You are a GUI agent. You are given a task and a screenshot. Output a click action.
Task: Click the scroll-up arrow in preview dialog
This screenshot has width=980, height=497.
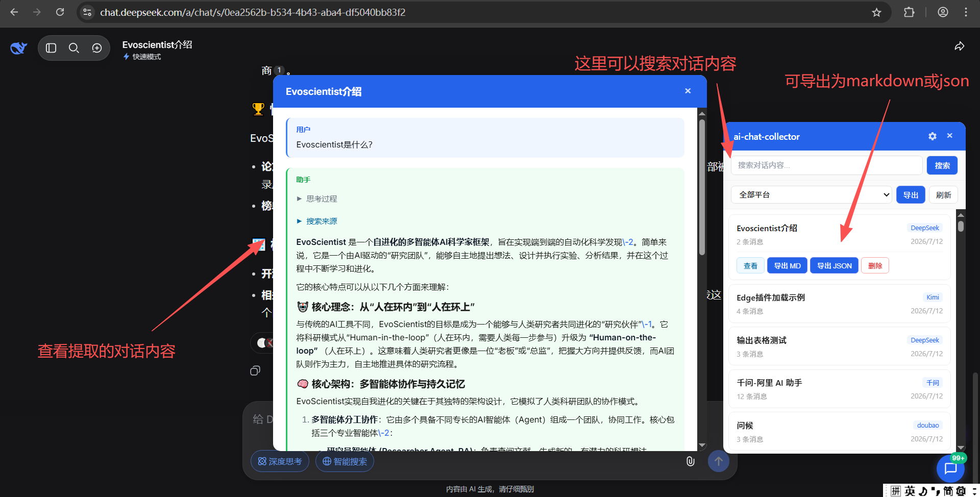point(702,113)
